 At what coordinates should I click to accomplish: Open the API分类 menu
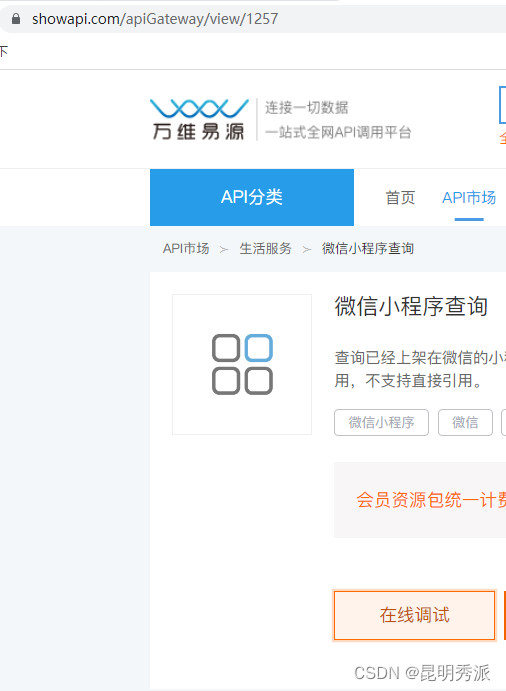252,197
